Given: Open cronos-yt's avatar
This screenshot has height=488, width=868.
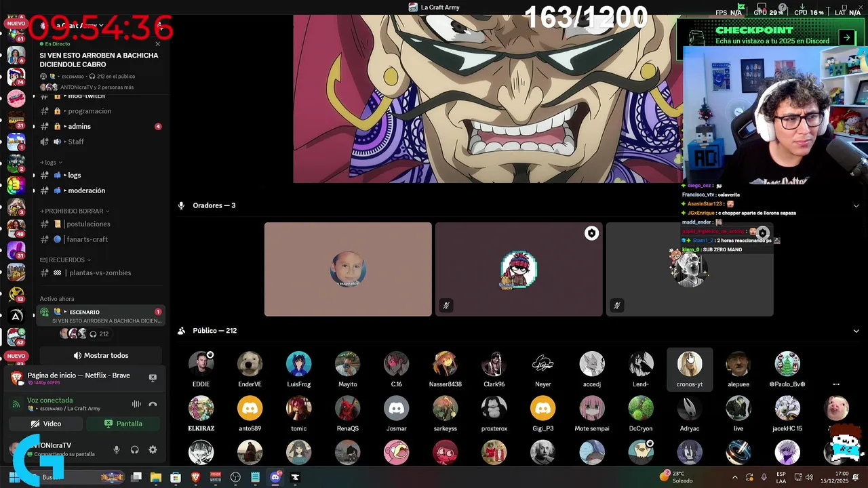Looking at the screenshot, I should tap(690, 364).
